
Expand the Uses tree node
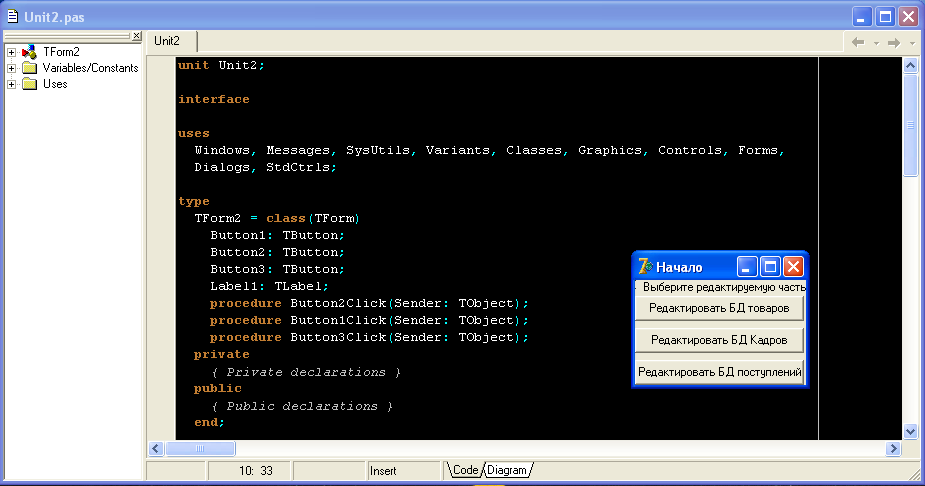coord(11,84)
